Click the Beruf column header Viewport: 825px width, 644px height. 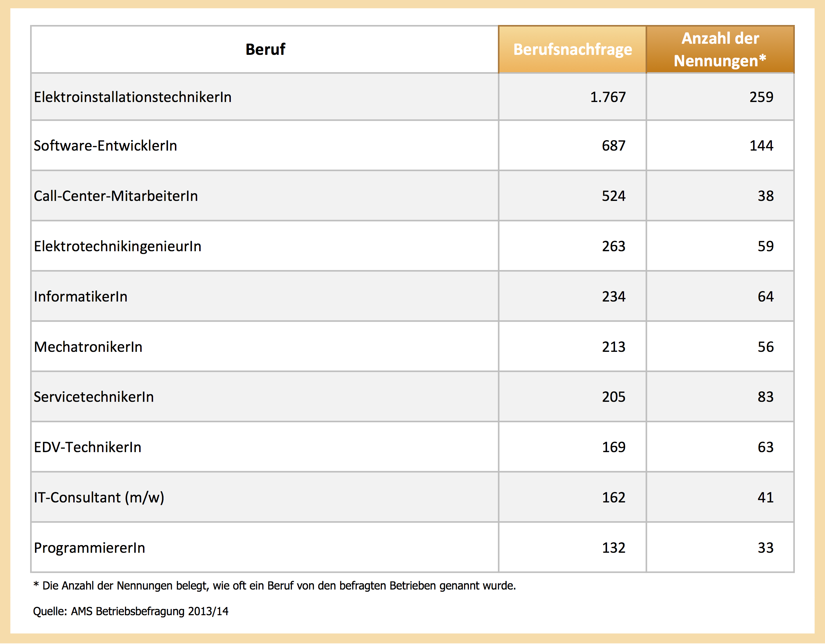click(x=265, y=50)
